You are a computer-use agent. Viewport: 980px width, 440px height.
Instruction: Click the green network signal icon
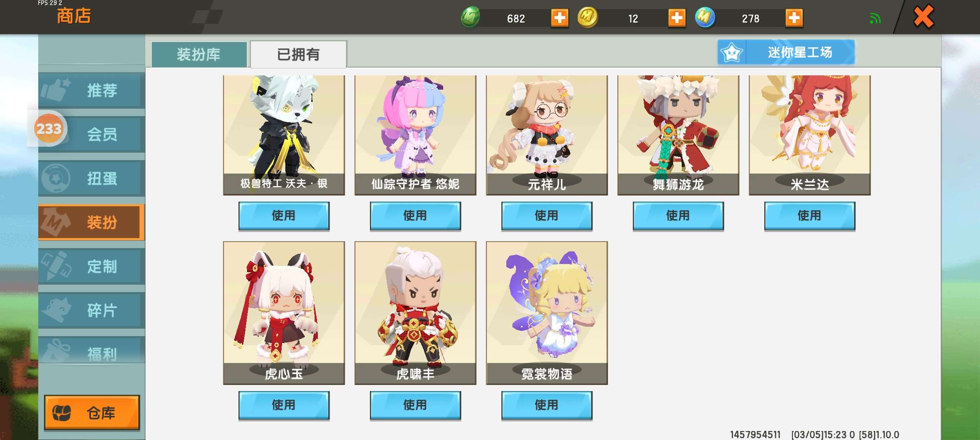coord(875,18)
